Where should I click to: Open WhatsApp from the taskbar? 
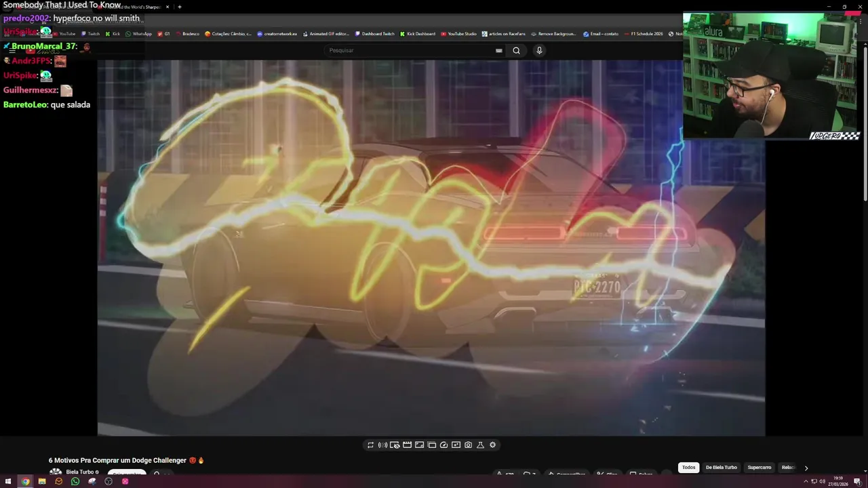[75, 482]
